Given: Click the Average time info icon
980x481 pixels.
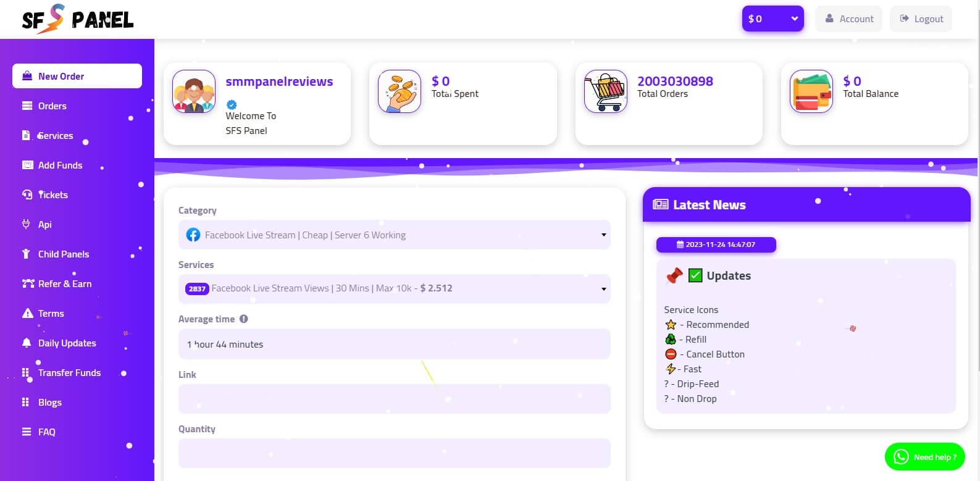Looking at the screenshot, I should pyautogui.click(x=244, y=319).
